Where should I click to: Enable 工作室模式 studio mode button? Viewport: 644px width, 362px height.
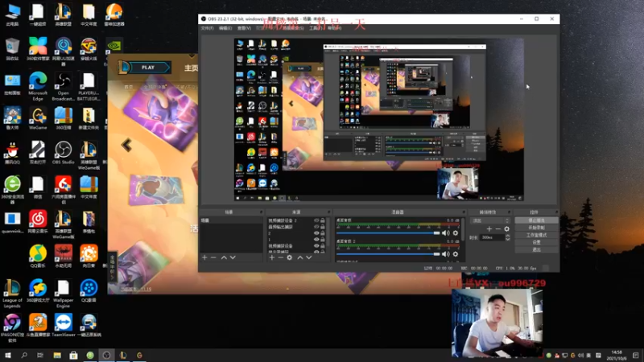point(536,235)
